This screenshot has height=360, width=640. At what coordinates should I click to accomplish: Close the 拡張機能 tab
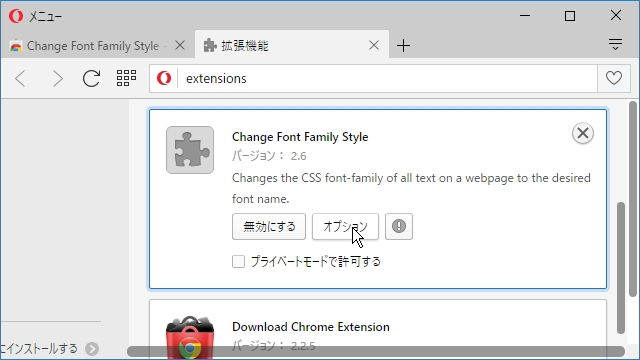[374, 45]
